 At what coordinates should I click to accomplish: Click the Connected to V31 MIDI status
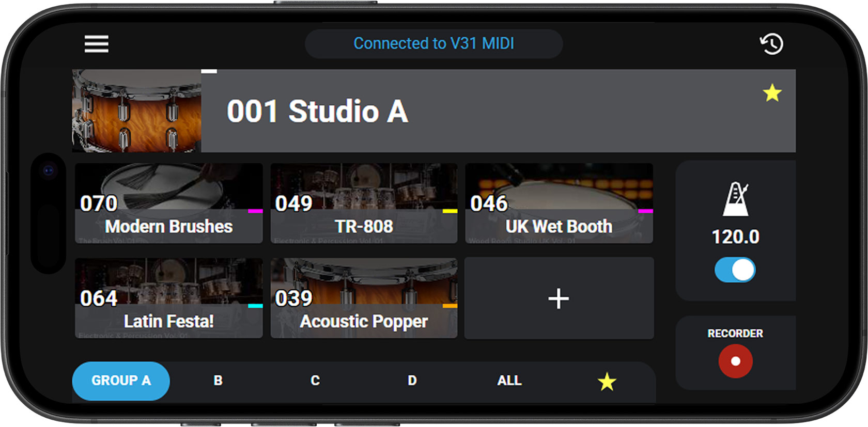click(433, 43)
